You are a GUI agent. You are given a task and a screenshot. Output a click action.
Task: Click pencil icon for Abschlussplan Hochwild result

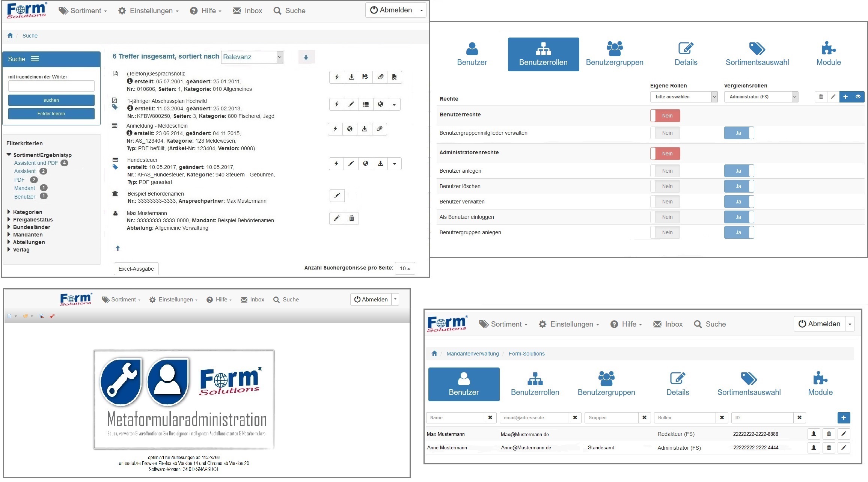[x=351, y=104]
